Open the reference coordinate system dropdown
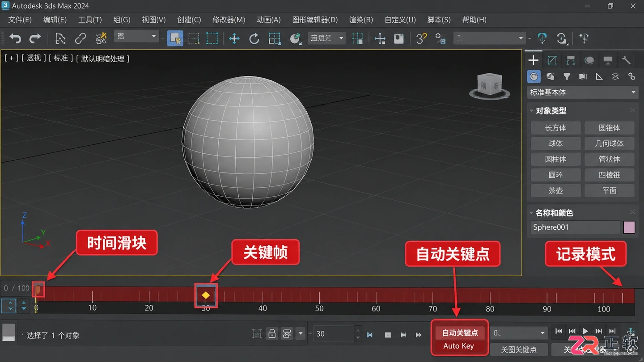The image size is (644, 362). [326, 38]
